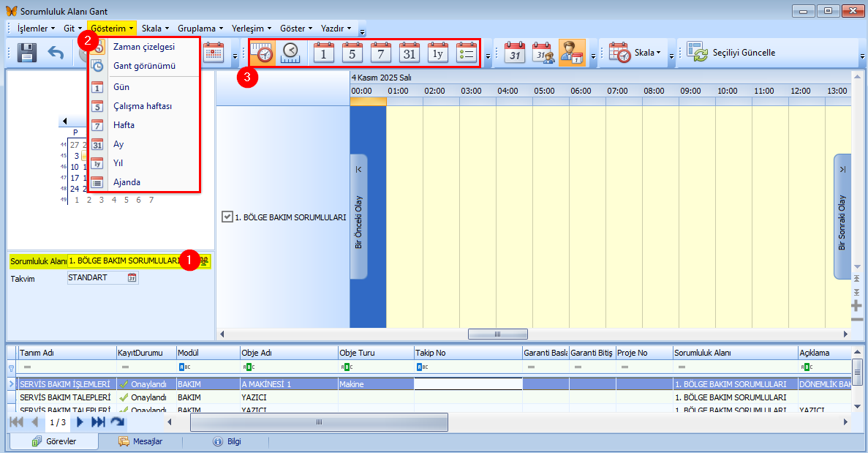Image resolution: width=868 pixels, height=453 pixels.
Task: Click the Seçiliyi Güncelle button
Action: coord(733,53)
